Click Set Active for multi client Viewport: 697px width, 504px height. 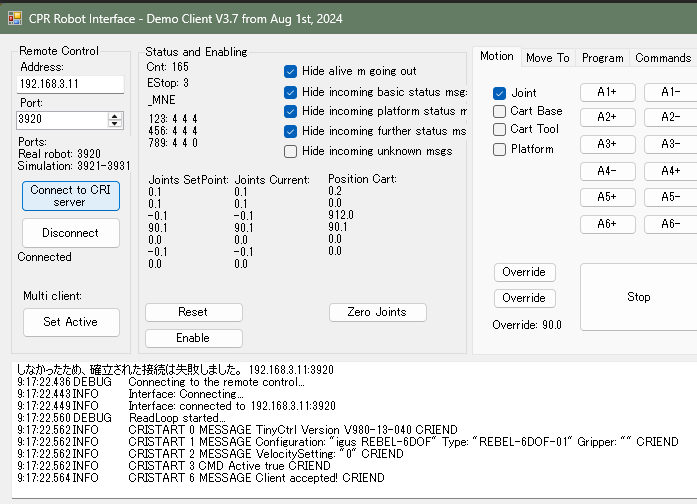click(x=71, y=322)
